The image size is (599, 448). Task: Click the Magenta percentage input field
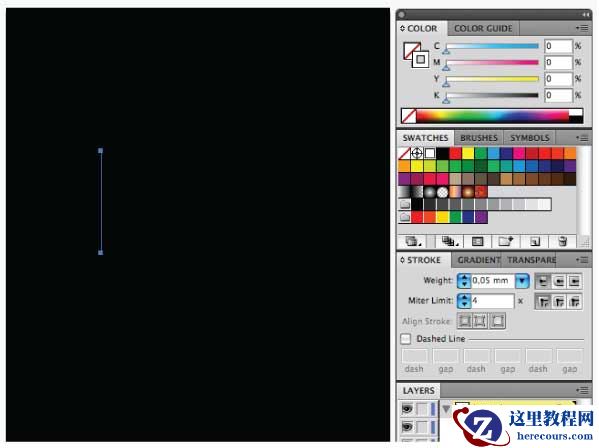point(559,63)
